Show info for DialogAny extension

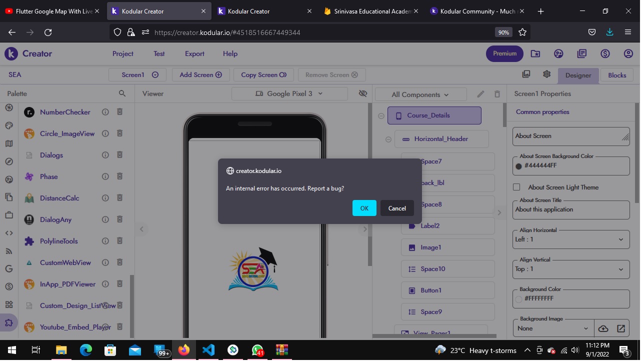(x=105, y=219)
